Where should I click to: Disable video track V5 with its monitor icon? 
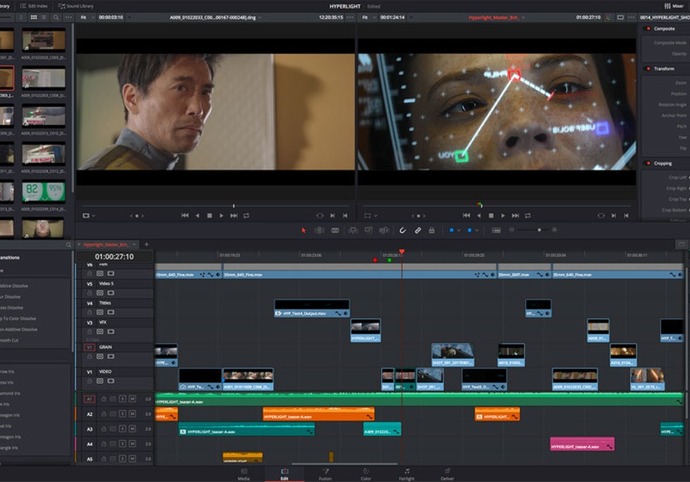coord(111,293)
